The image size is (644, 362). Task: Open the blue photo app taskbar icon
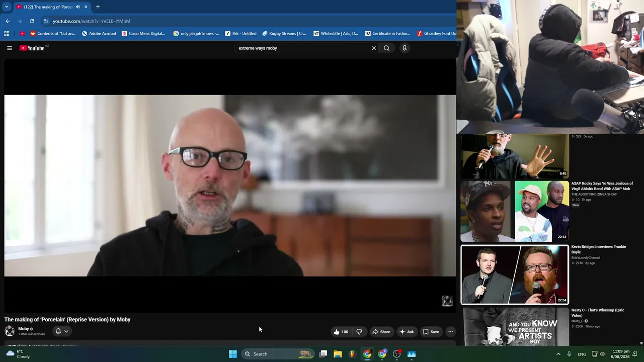(412, 354)
